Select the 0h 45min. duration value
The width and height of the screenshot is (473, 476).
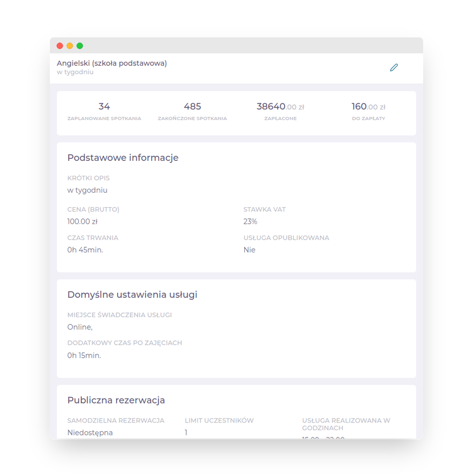pyautogui.click(x=85, y=250)
